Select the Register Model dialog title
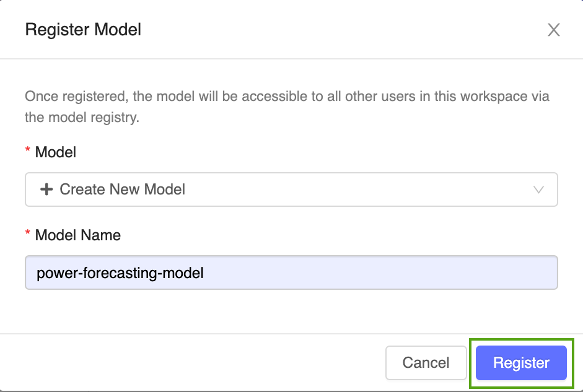 click(82, 29)
